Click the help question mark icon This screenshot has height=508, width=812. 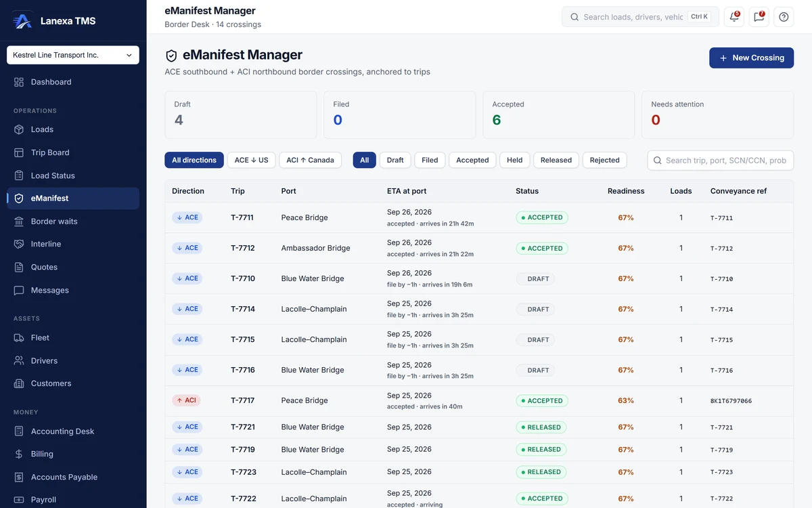coord(784,17)
